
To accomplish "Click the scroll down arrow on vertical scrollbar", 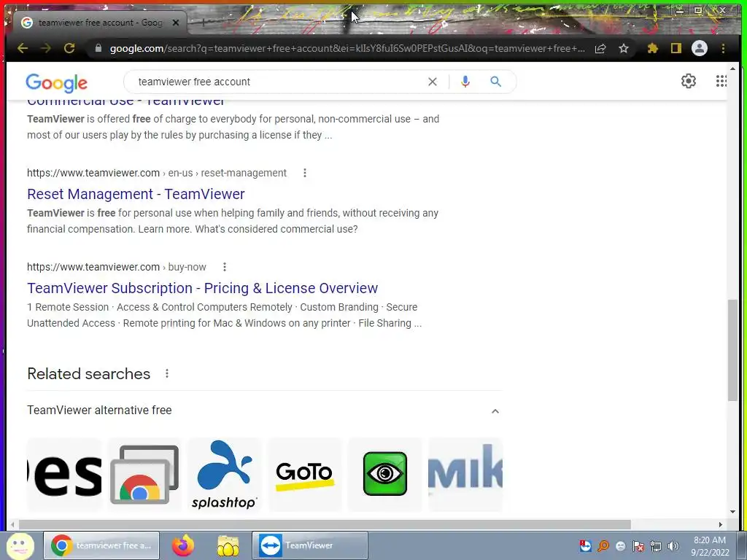I will 732,513.
